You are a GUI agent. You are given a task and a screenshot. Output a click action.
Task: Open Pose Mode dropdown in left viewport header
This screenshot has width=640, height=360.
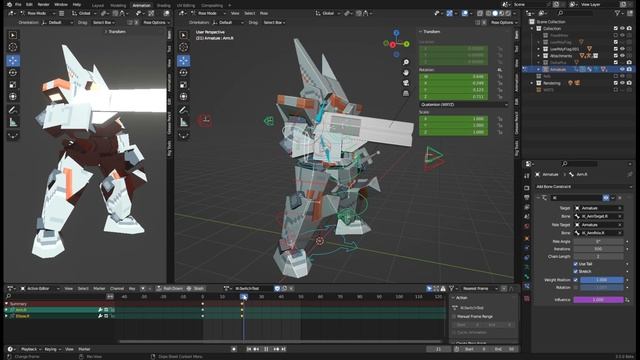[38, 13]
